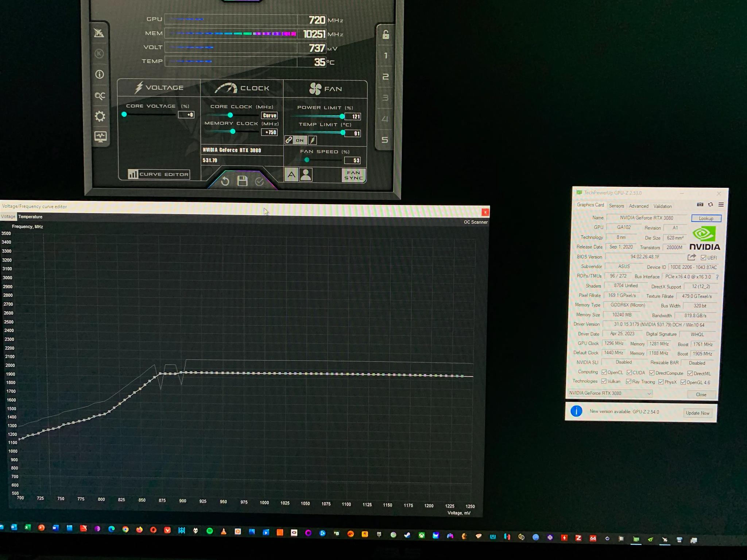Click the Memory Clock +750 value field
This screenshot has width=747, height=560.
coord(270,132)
